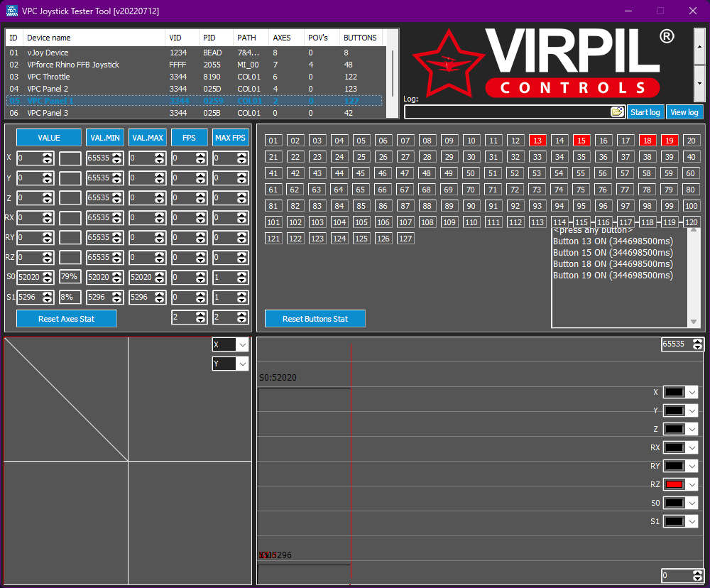Click the Button 13 ON log entry
Viewport: 710px width, 588px height.
click(613, 241)
